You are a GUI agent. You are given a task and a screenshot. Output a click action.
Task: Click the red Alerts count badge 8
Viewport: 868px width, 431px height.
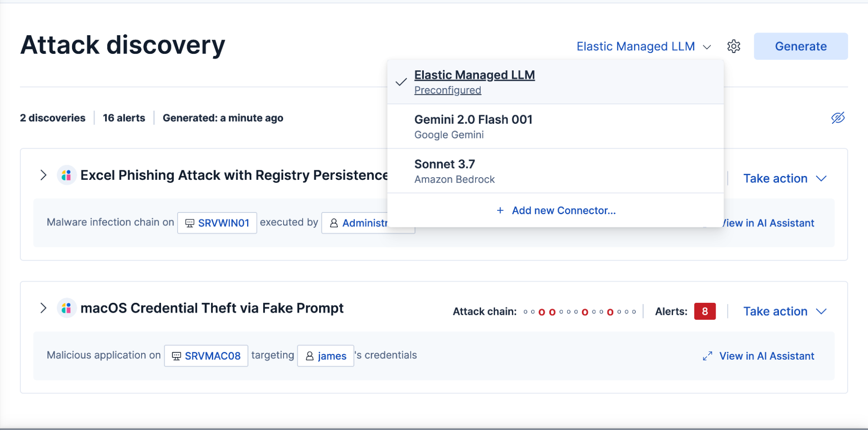pos(705,311)
